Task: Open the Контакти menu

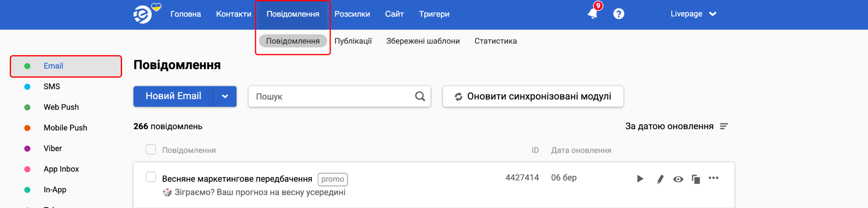Action: 234,14
